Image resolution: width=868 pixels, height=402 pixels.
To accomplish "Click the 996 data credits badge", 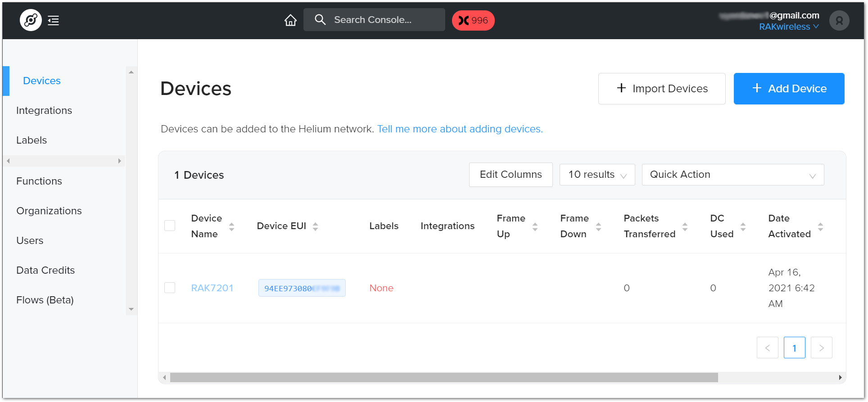I will pyautogui.click(x=473, y=20).
